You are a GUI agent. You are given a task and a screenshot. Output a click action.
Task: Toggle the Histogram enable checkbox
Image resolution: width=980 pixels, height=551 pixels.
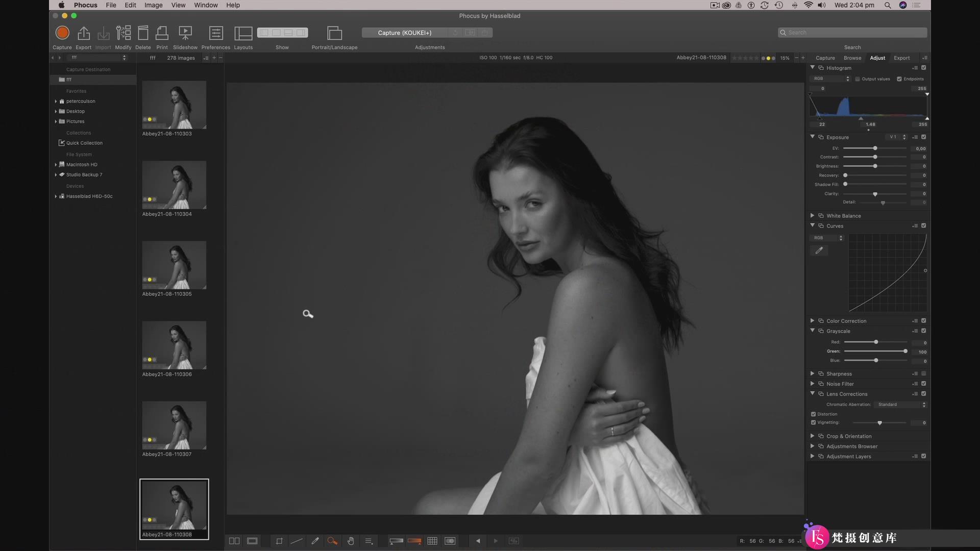point(923,68)
